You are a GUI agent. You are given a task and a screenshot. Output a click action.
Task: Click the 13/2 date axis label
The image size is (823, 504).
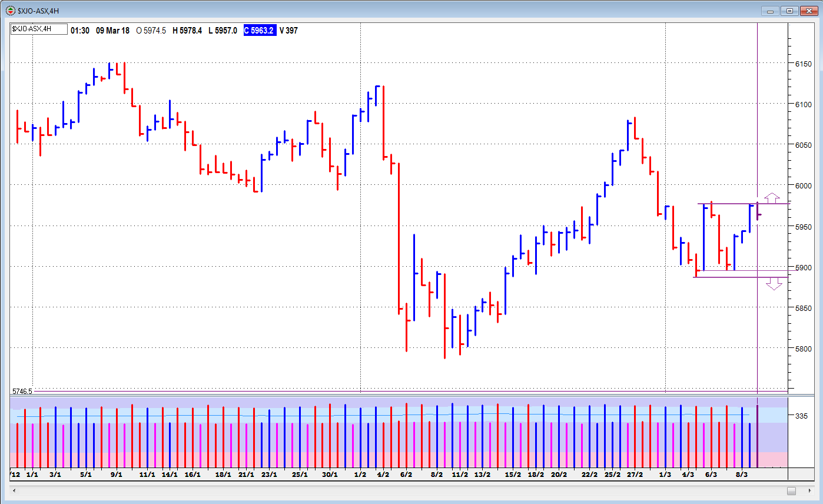pyautogui.click(x=482, y=474)
